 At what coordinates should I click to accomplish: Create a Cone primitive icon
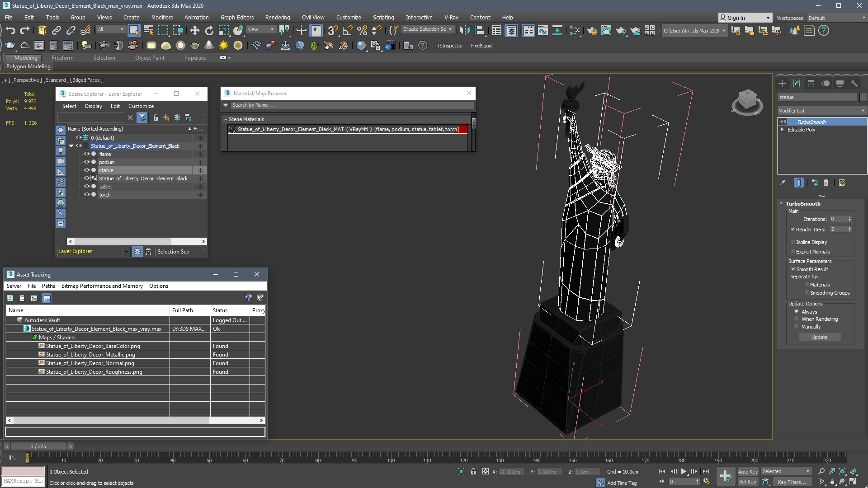[209, 45]
